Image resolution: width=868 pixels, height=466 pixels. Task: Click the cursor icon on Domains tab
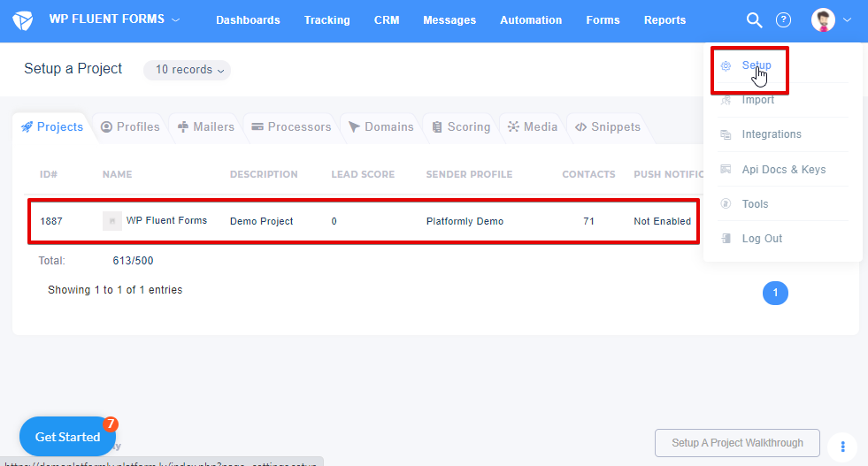pyautogui.click(x=354, y=126)
